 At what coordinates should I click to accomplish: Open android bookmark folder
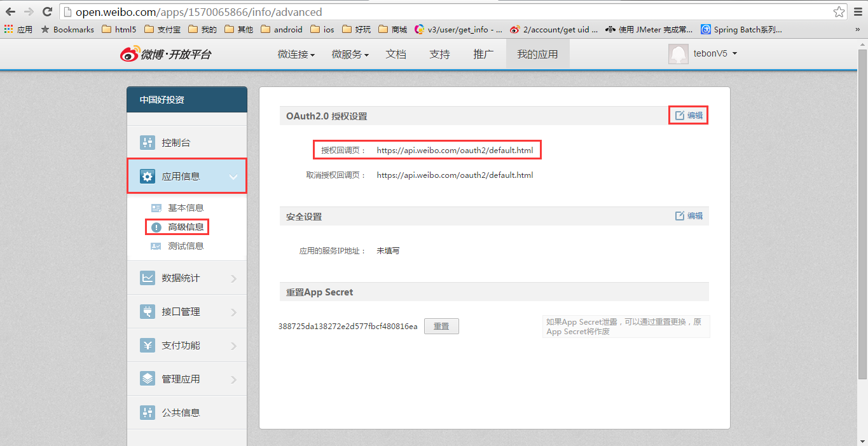click(x=282, y=29)
